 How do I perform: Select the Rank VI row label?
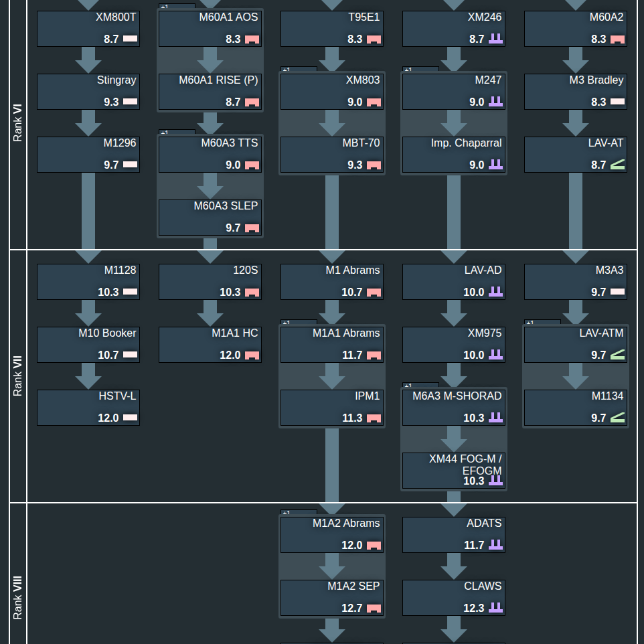click(x=18, y=122)
